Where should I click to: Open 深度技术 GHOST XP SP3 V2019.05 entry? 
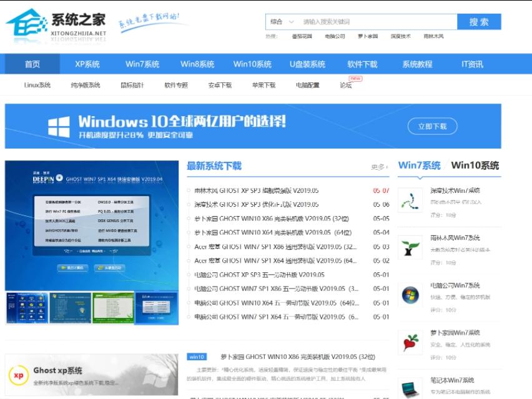click(x=257, y=205)
